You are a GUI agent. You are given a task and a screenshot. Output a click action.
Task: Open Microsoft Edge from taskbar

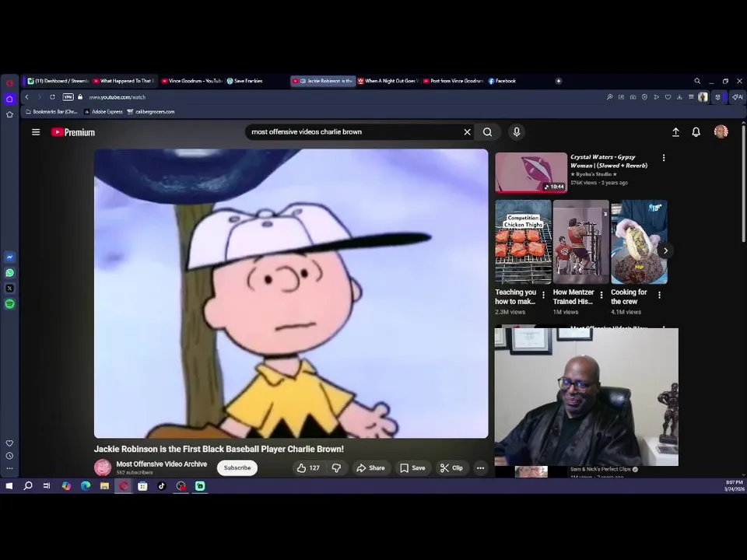click(86, 486)
